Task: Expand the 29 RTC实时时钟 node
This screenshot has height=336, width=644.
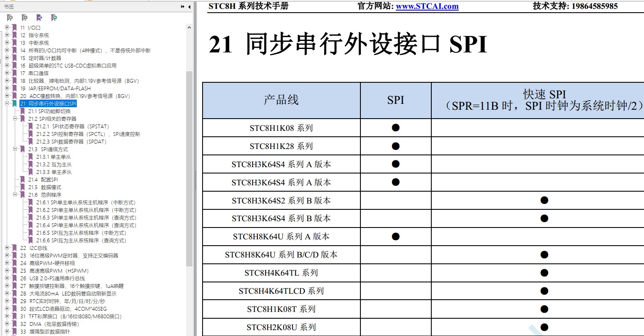Action: pos(7,301)
